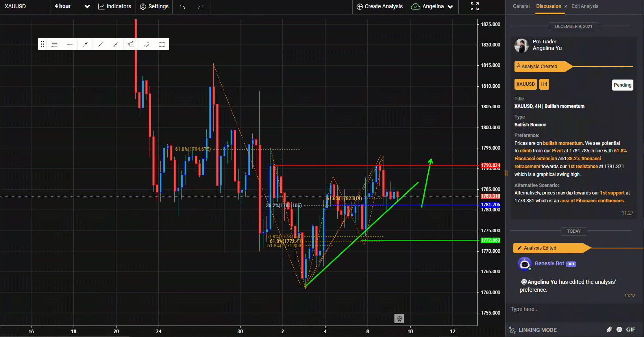Click the 1800.000 price axis label

490,127
